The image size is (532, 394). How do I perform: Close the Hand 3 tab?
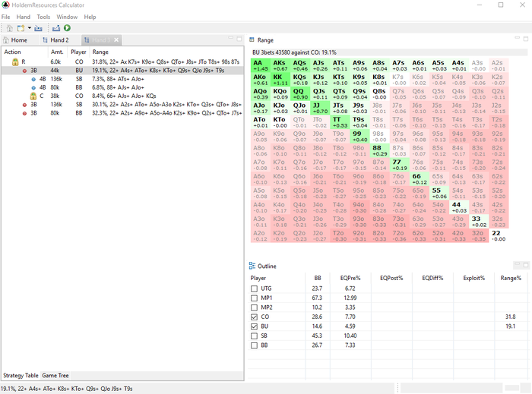[116, 40]
